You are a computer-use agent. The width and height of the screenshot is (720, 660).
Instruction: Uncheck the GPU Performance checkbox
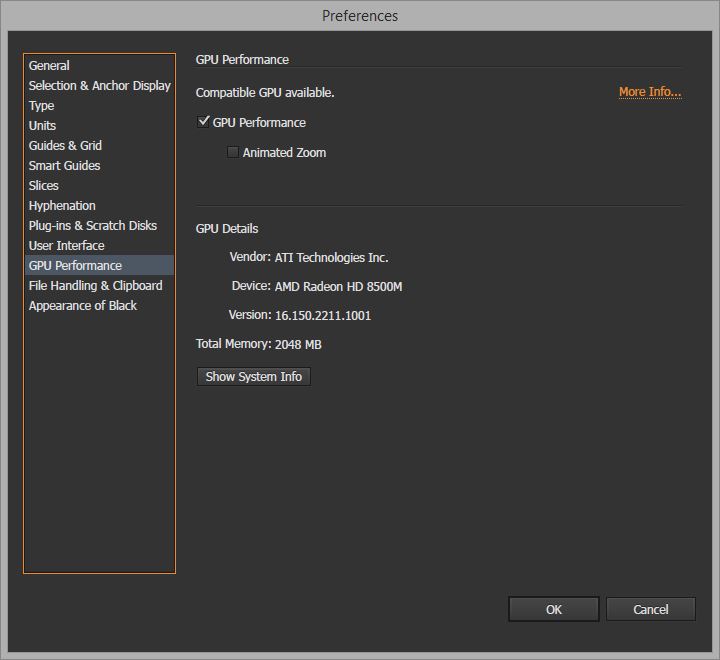point(203,122)
